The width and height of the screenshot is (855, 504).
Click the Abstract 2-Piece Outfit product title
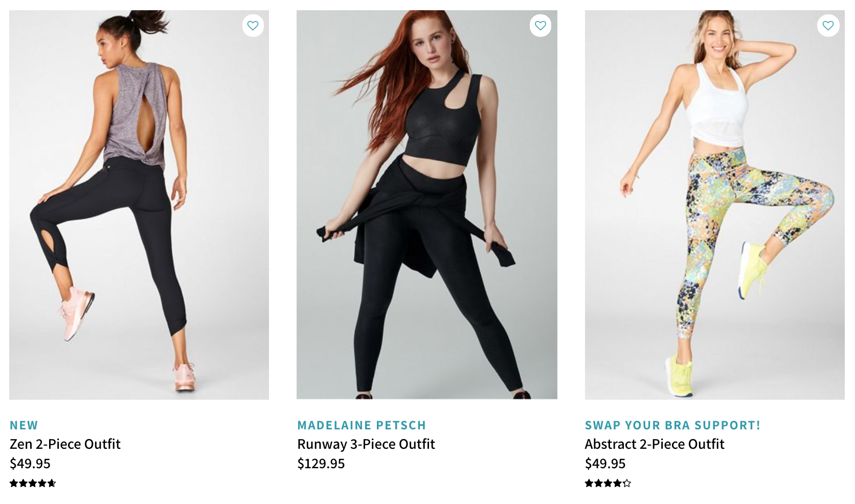(x=655, y=444)
